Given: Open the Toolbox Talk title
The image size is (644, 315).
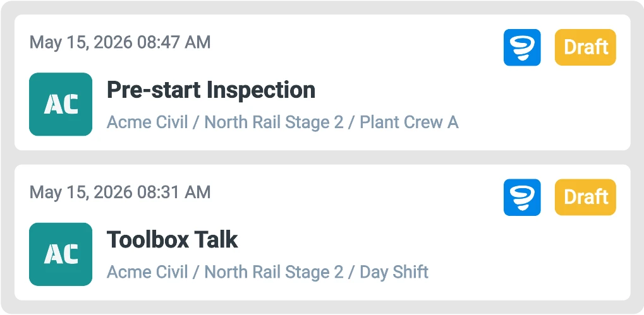Looking at the screenshot, I should 173,240.
